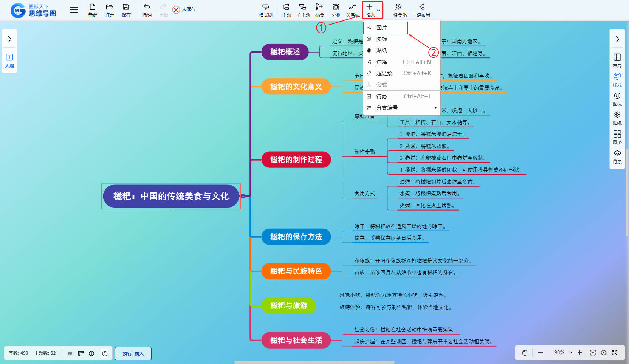Select 超链接 in the insert menu
The width and height of the screenshot is (629, 364).
click(x=384, y=73)
